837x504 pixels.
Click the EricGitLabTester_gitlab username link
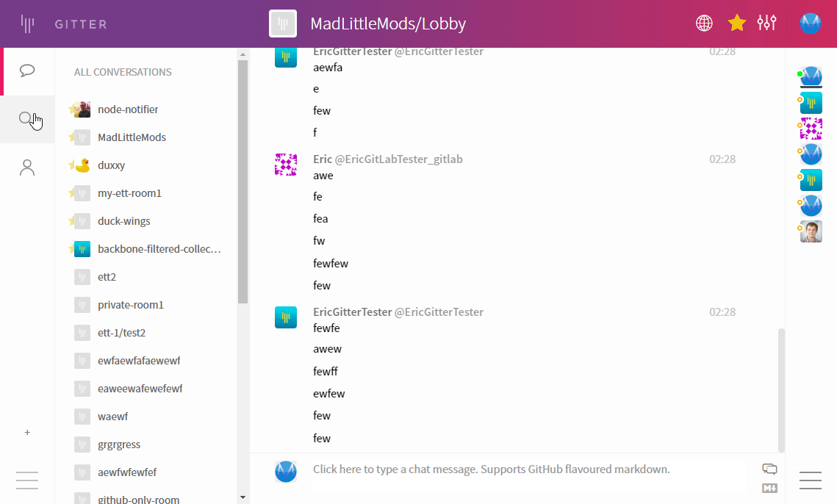[398, 159]
